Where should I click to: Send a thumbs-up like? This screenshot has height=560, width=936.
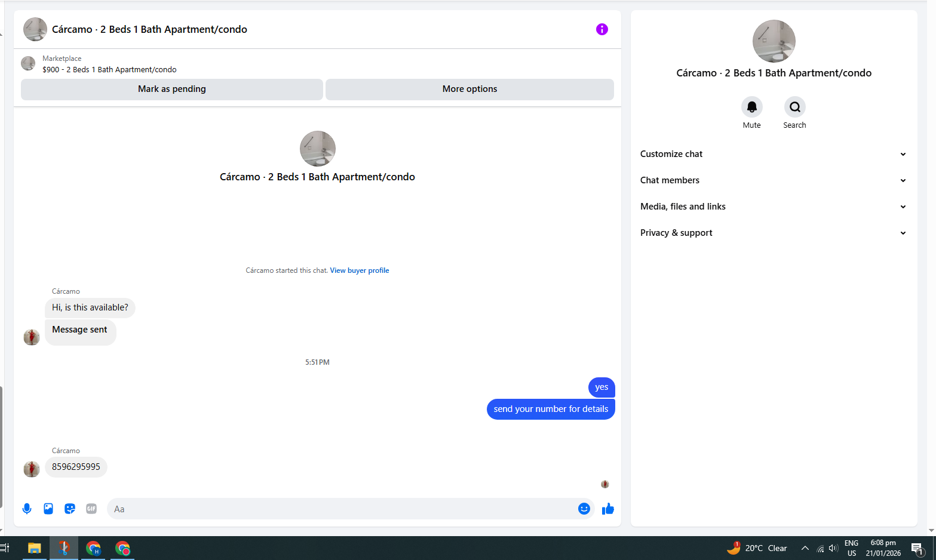(608, 509)
